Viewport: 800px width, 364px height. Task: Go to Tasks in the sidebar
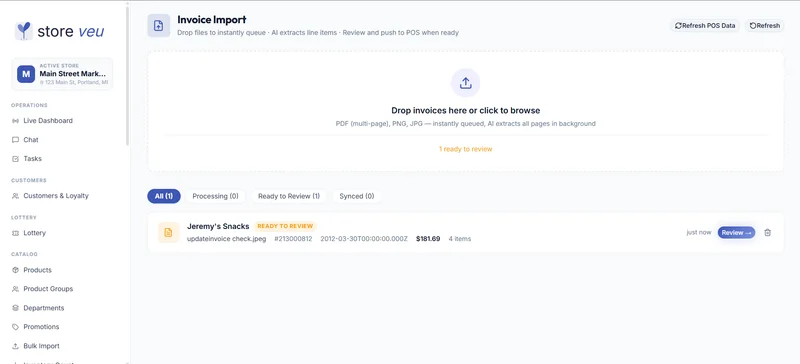tap(33, 159)
